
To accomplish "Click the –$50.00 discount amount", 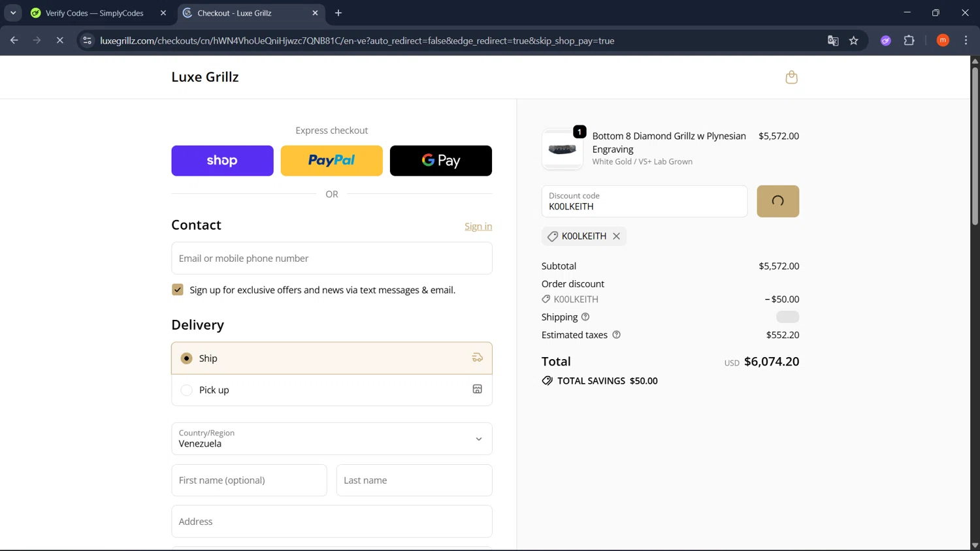I will pyautogui.click(x=782, y=299).
